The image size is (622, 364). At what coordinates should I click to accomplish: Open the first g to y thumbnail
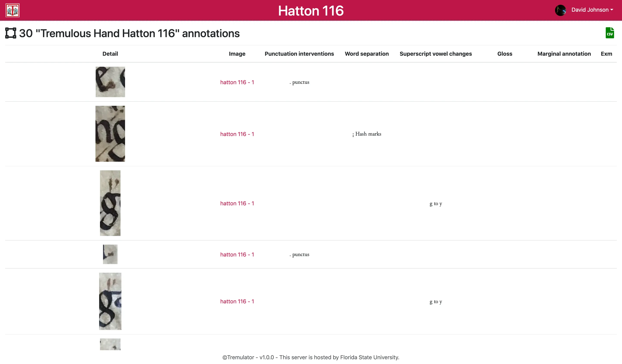[x=110, y=203]
